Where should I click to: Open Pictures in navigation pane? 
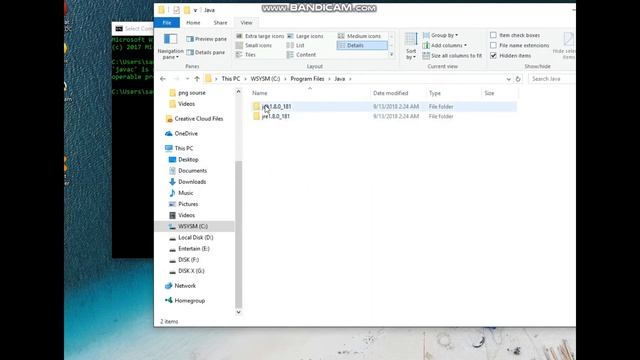(188, 204)
